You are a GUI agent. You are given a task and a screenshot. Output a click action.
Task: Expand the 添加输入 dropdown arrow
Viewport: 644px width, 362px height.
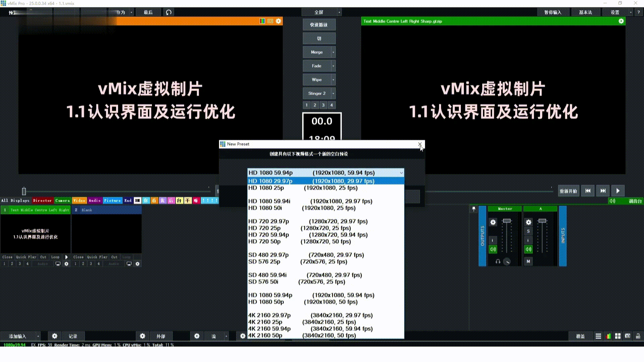point(38,336)
